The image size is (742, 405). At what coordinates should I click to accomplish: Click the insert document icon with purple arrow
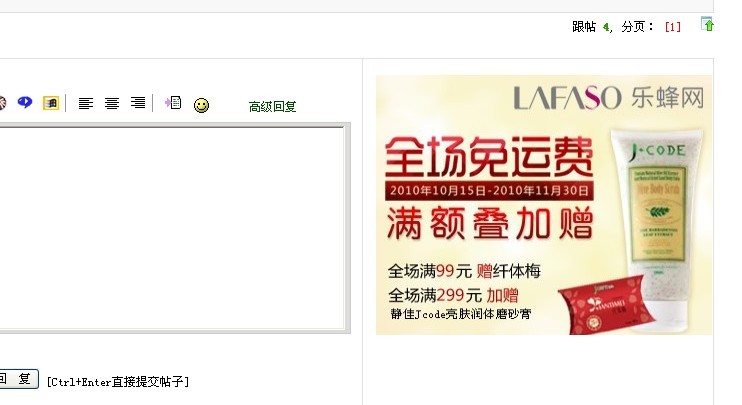point(173,102)
